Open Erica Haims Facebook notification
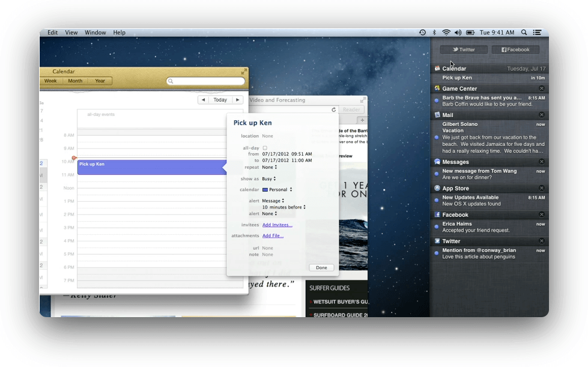588x367 pixels. click(489, 227)
